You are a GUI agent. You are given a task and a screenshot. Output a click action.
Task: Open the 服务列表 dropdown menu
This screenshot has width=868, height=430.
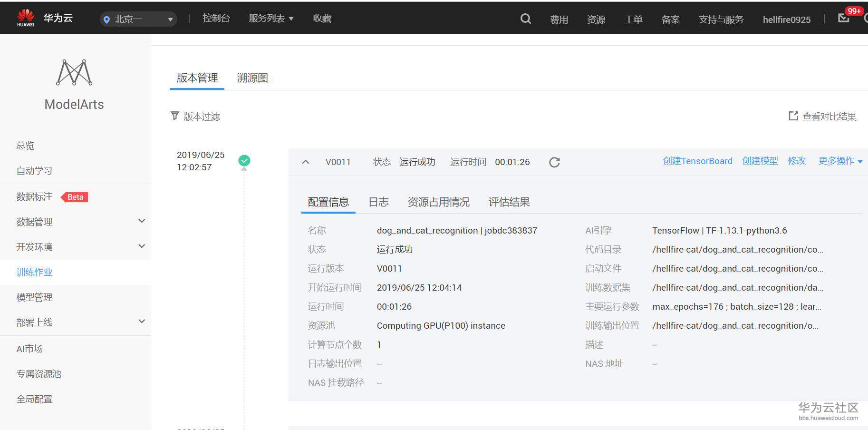click(271, 18)
